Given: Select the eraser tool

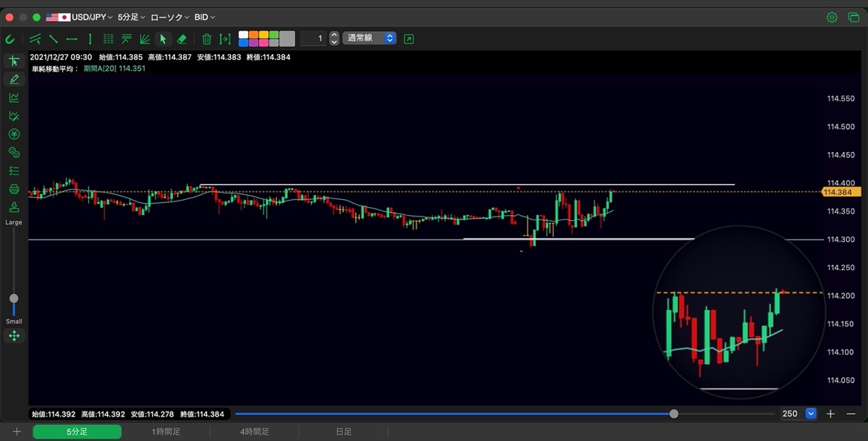Looking at the screenshot, I should point(182,38).
